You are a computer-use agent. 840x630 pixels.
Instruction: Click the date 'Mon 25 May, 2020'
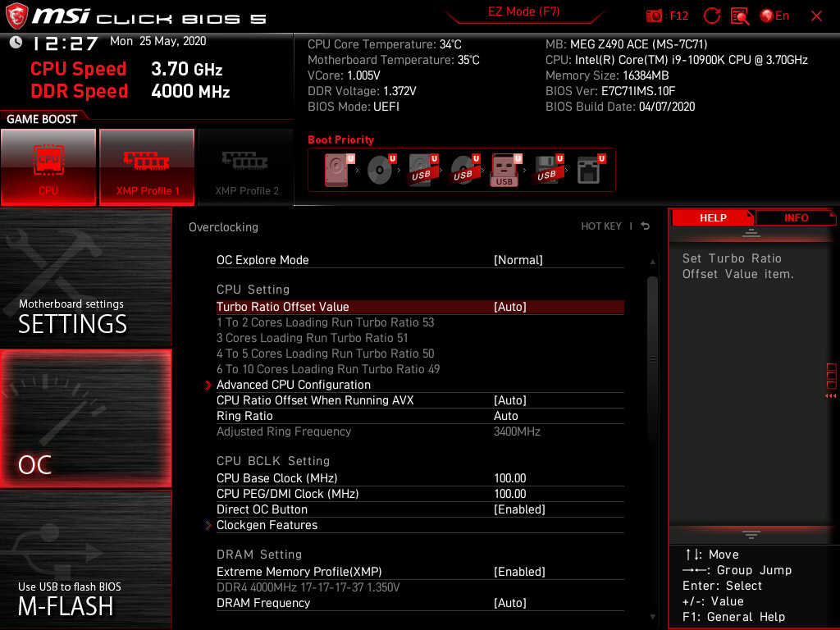158,41
